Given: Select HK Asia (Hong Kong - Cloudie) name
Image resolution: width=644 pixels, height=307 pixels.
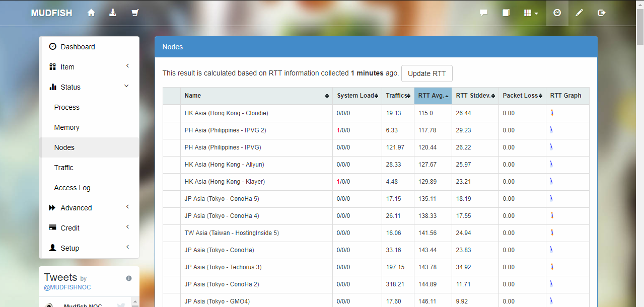Looking at the screenshot, I should 226,113.
